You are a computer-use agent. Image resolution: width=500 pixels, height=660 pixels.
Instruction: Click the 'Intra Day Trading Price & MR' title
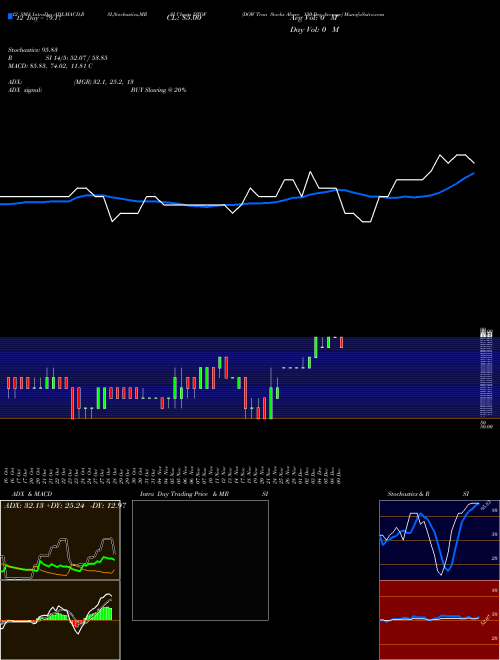[x=184, y=494]
